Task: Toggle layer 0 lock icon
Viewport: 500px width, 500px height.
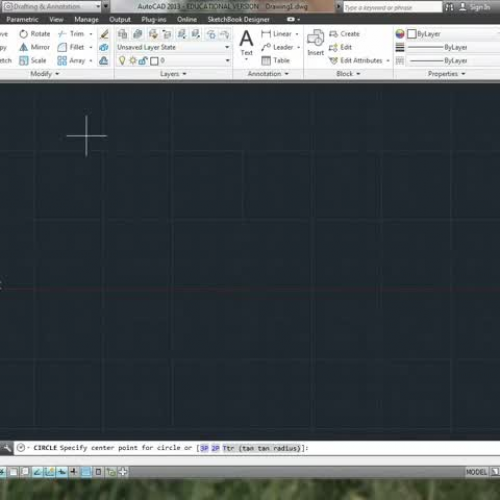Action: click(143, 61)
